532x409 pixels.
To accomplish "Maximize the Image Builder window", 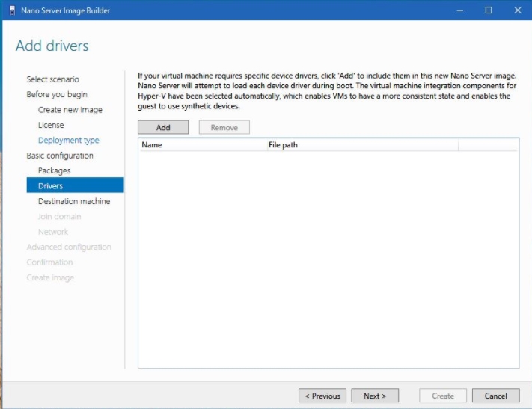I will click(489, 10).
